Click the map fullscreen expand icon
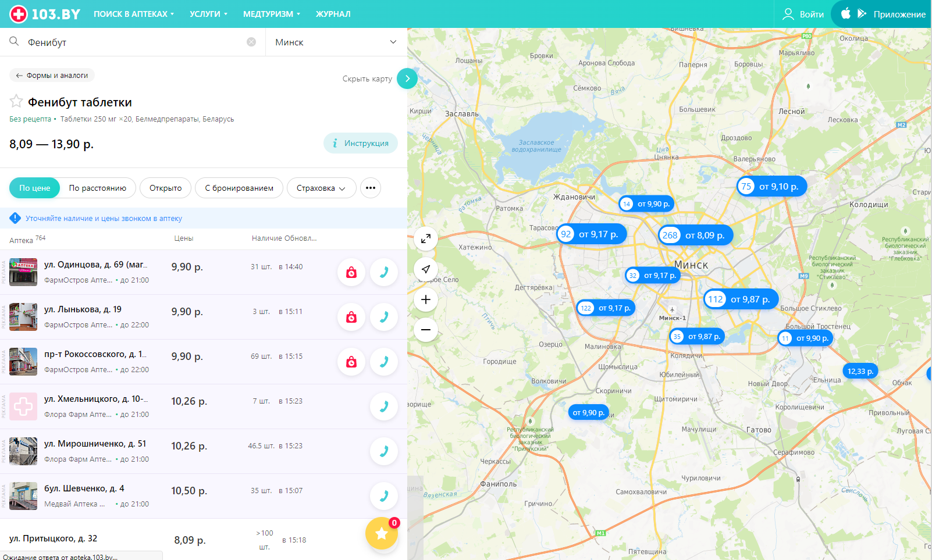This screenshot has width=932, height=560. pos(426,238)
